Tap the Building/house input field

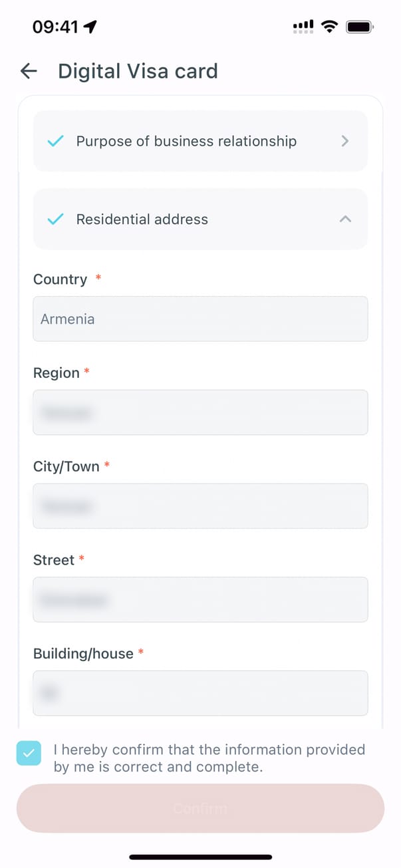(x=200, y=693)
